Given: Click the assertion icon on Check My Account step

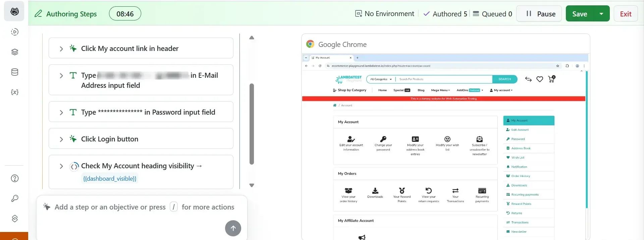Looking at the screenshot, I should tap(74, 166).
